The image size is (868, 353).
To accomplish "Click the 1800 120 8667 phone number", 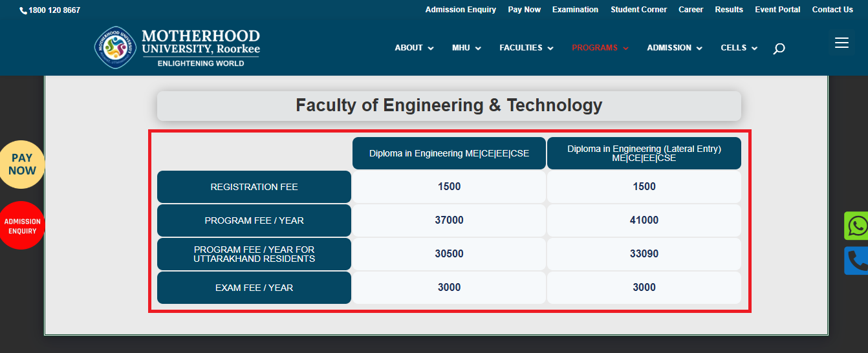I will tap(54, 10).
